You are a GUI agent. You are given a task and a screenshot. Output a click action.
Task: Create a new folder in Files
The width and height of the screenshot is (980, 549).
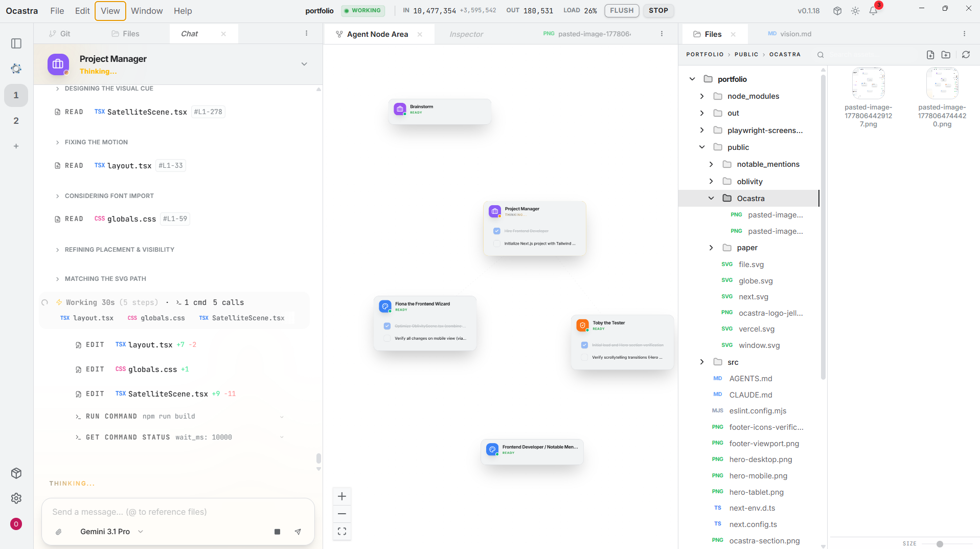tap(946, 55)
